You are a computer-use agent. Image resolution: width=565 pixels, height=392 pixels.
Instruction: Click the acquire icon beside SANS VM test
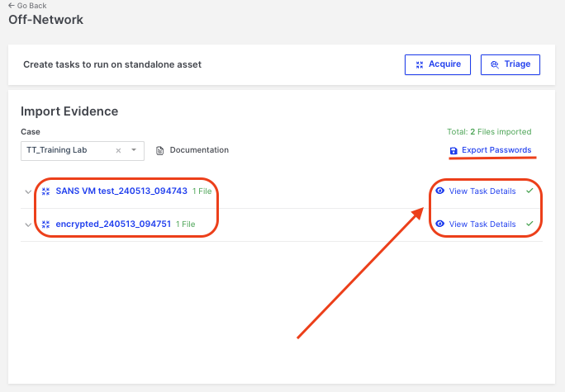coord(46,191)
